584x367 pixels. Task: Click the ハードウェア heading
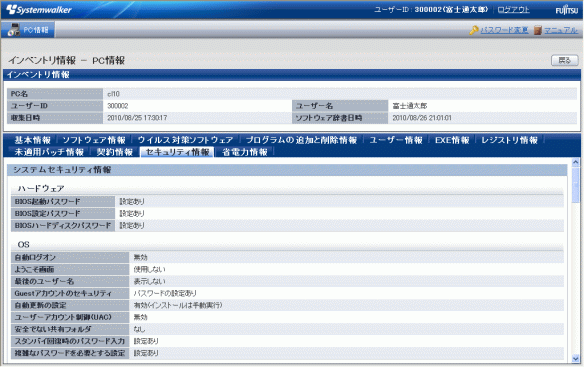tap(41, 188)
